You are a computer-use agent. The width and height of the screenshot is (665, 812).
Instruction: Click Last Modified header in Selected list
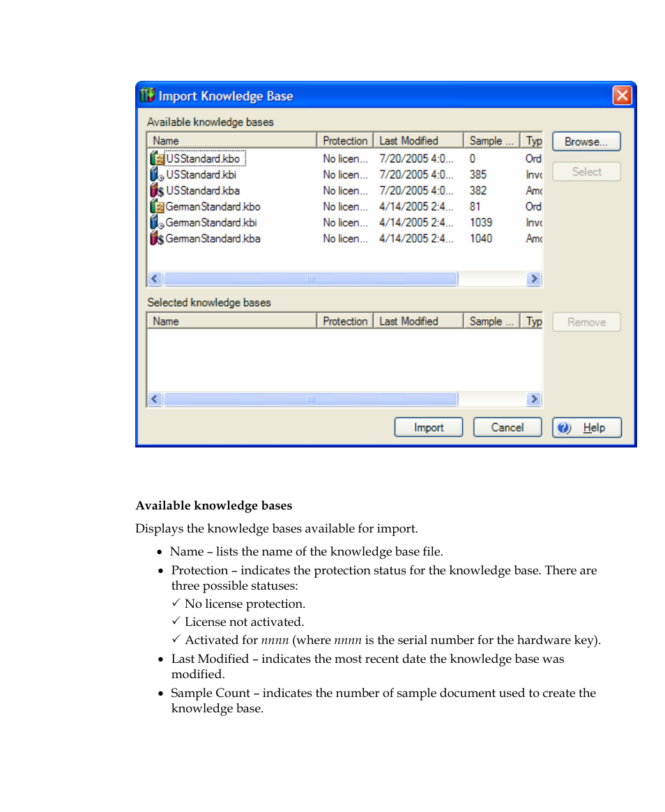(x=418, y=321)
